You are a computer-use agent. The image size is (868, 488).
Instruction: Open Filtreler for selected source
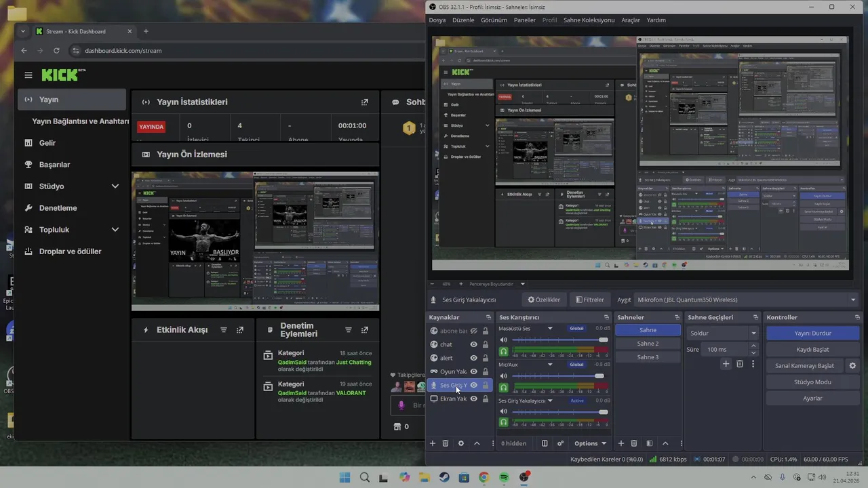589,300
